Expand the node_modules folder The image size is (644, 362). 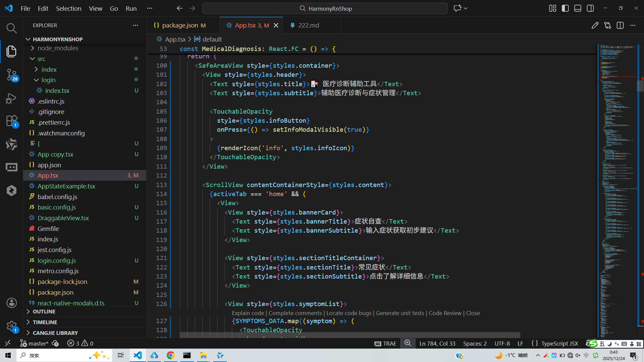[58, 48]
